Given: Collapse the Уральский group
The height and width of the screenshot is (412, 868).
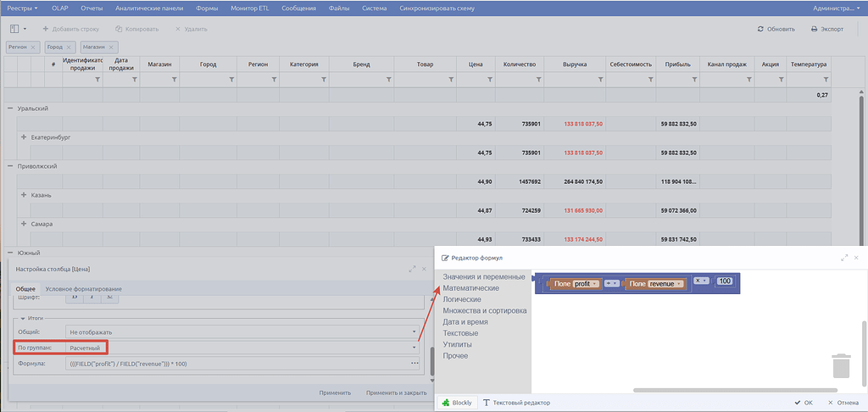Looking at the screenshot, I should click(x=9, y=109).
